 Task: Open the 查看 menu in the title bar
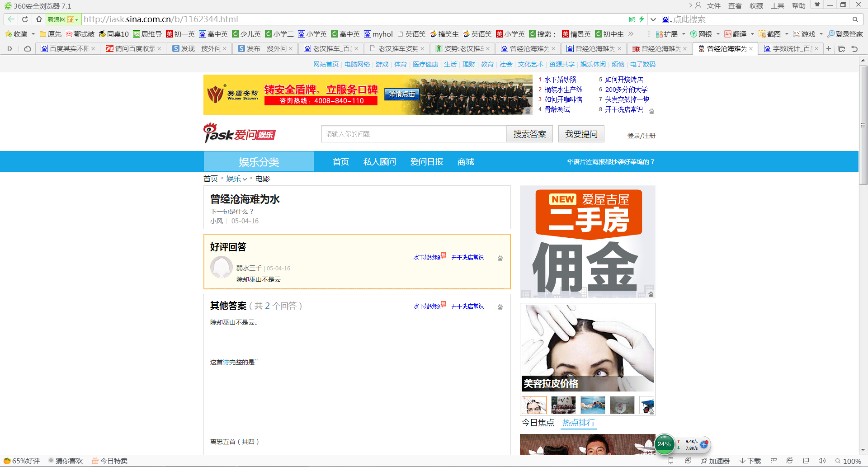tap(735, 5)
